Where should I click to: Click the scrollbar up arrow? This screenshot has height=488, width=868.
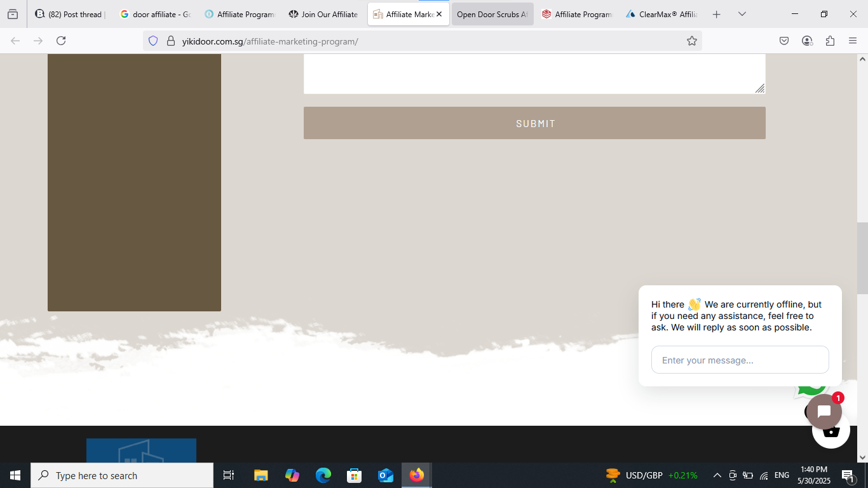point(862,59)
